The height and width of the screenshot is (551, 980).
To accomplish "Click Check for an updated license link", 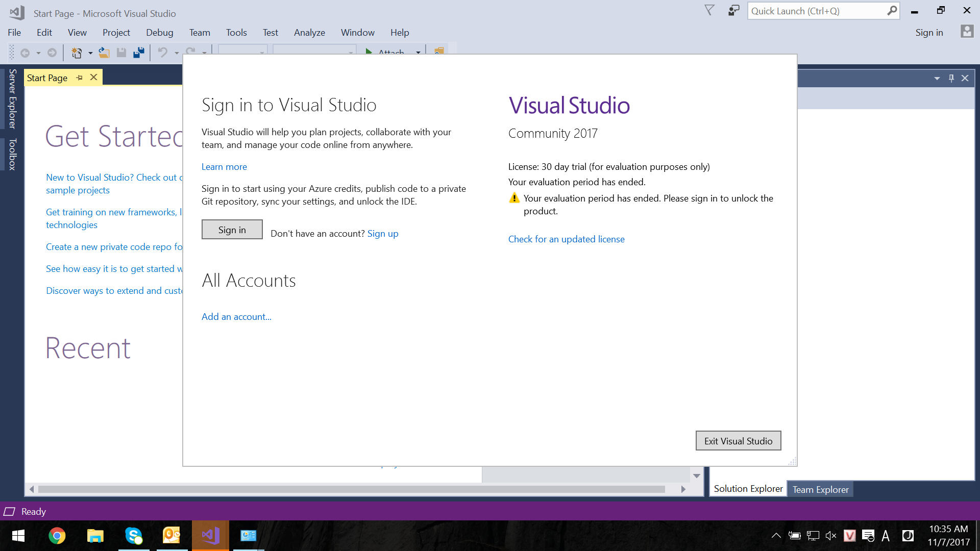I will pos(566,239).
